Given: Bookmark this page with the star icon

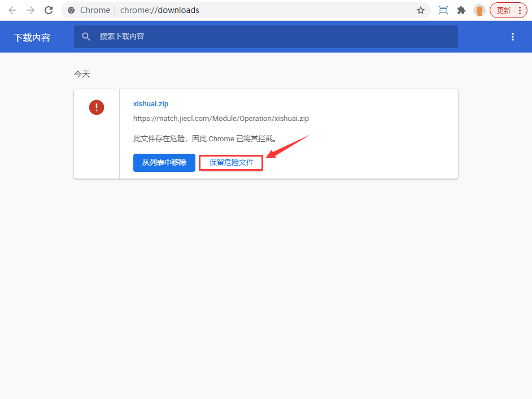Looking at the screenshot, I should [x=421, y=10].
